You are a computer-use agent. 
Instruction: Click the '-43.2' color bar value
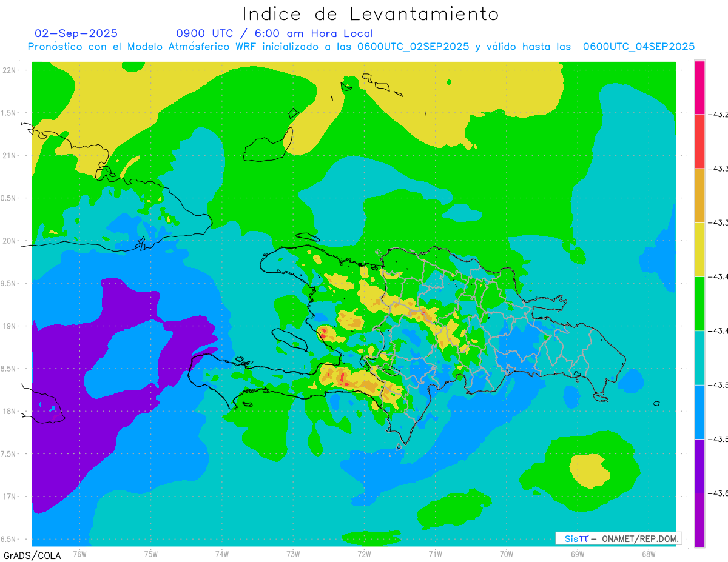pos(718,115)
